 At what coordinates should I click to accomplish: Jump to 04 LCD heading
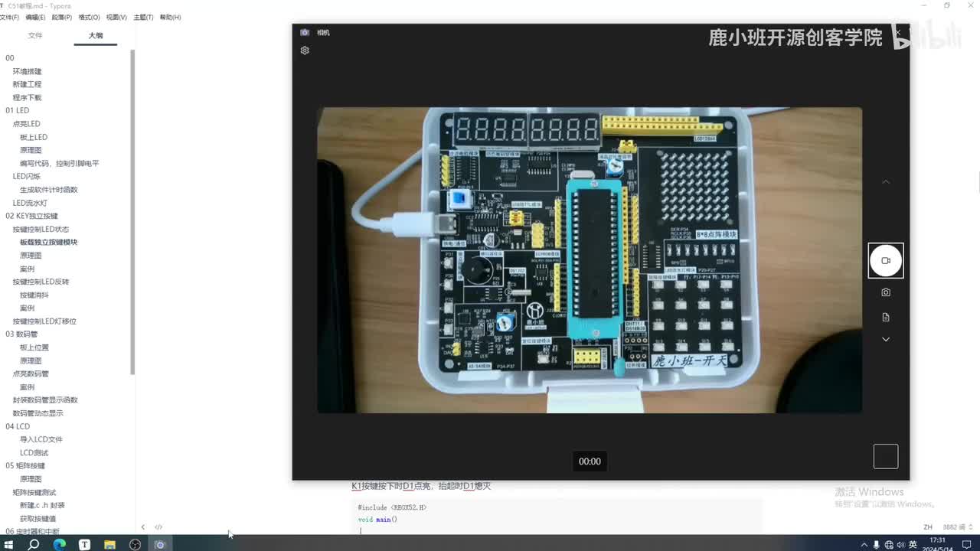point(18,426)
